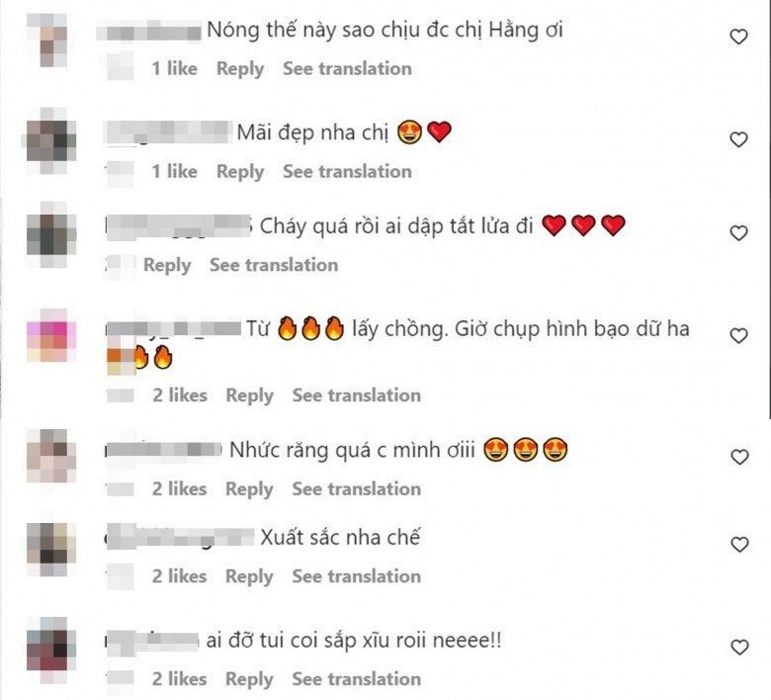View 2 likes on 'lấy chồng' comment
This screenshot has width=771, height=700.
pos(180,395)
